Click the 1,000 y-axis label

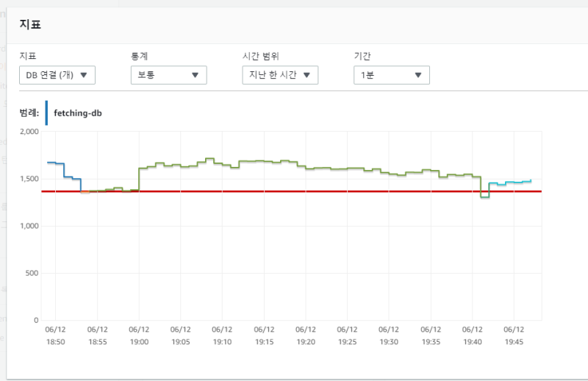[x=28, y=226]
